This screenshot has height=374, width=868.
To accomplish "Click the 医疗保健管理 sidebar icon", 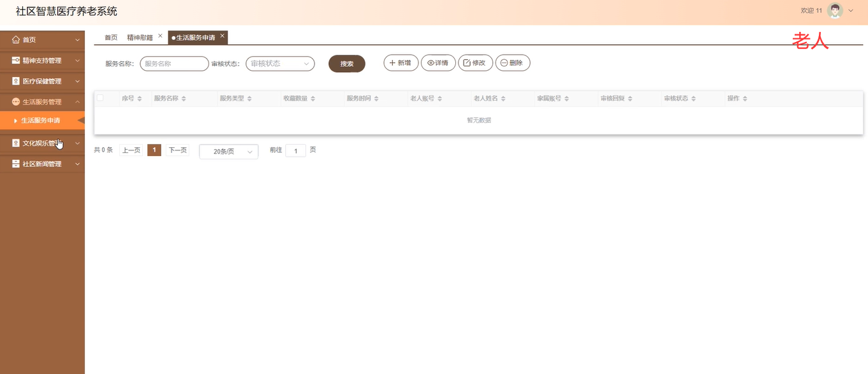I will tap(16, 82).
